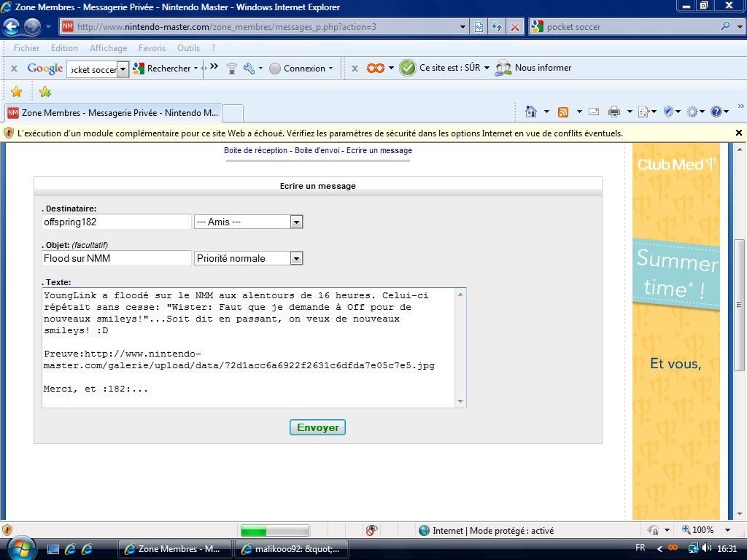Click the search magnifier icon
The height and width of the screenshot is (560, 747).
pyautogui.click(x=726, y=26)
